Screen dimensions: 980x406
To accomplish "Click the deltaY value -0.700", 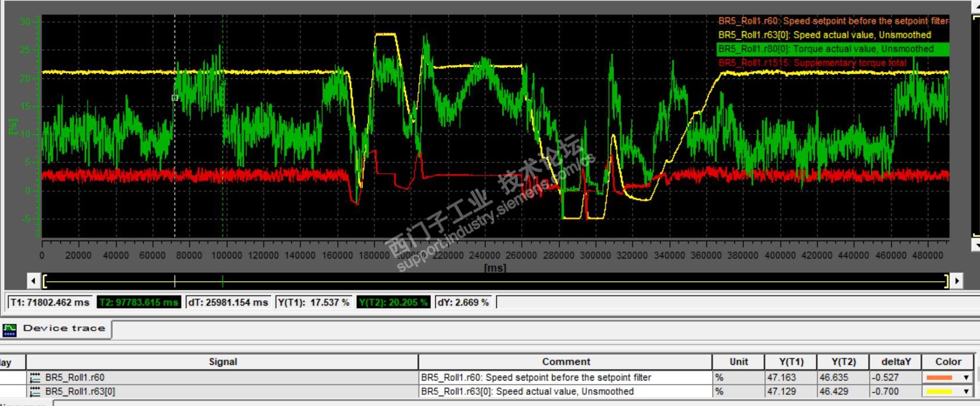I will point(895,391).
